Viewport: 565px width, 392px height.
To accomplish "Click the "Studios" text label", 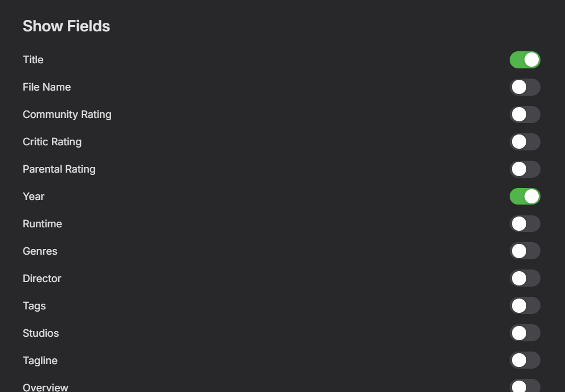I will [40, 333].
